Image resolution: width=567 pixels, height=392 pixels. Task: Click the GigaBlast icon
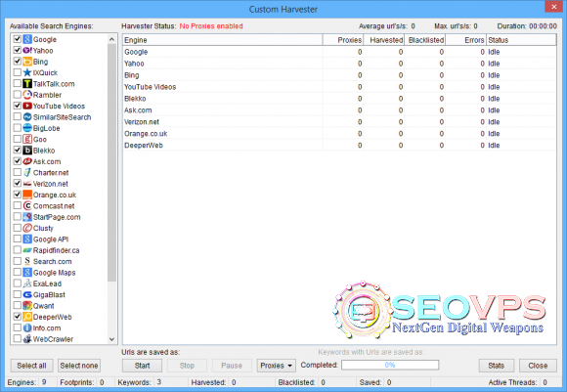point(27,294)
